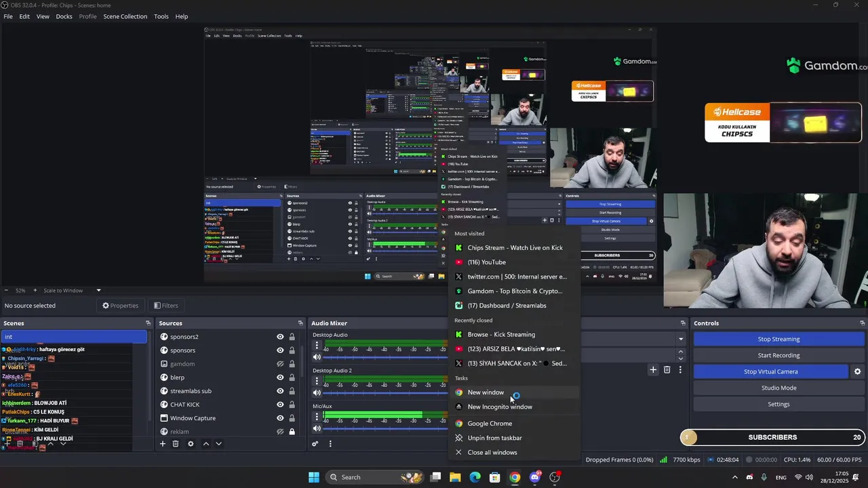Viewport: 868px width, 488px height.
Task: Enable Studio Mode
Action: (778, 388)
